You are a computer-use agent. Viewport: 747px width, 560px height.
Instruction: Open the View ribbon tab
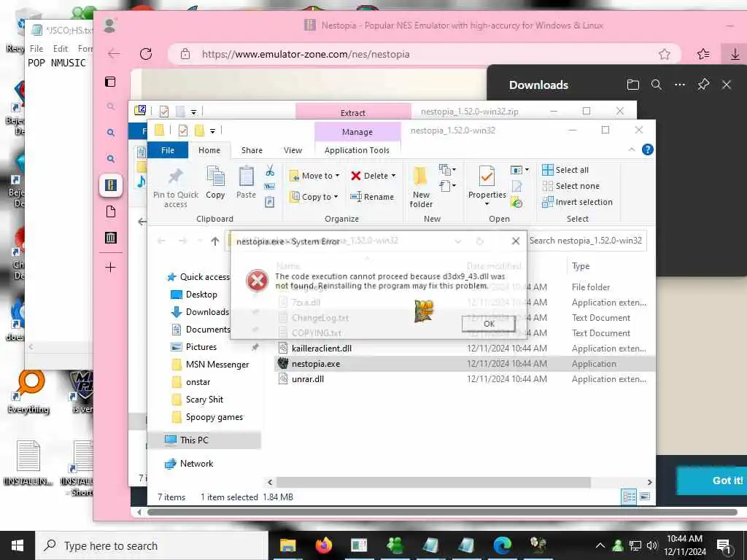tap(293, 150)
